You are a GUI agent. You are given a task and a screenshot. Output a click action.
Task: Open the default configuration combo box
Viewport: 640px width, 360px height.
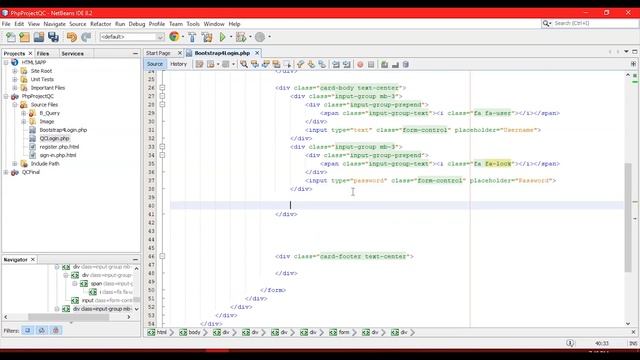pos(132,37)
